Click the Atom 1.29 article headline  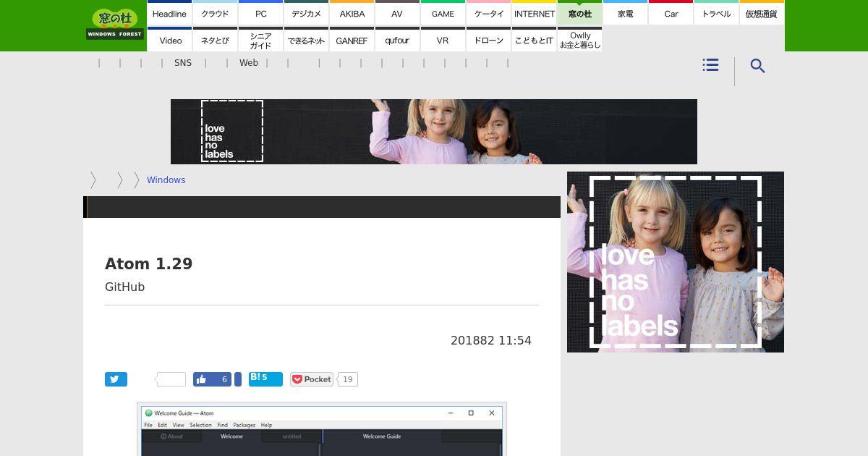[148, 263]
